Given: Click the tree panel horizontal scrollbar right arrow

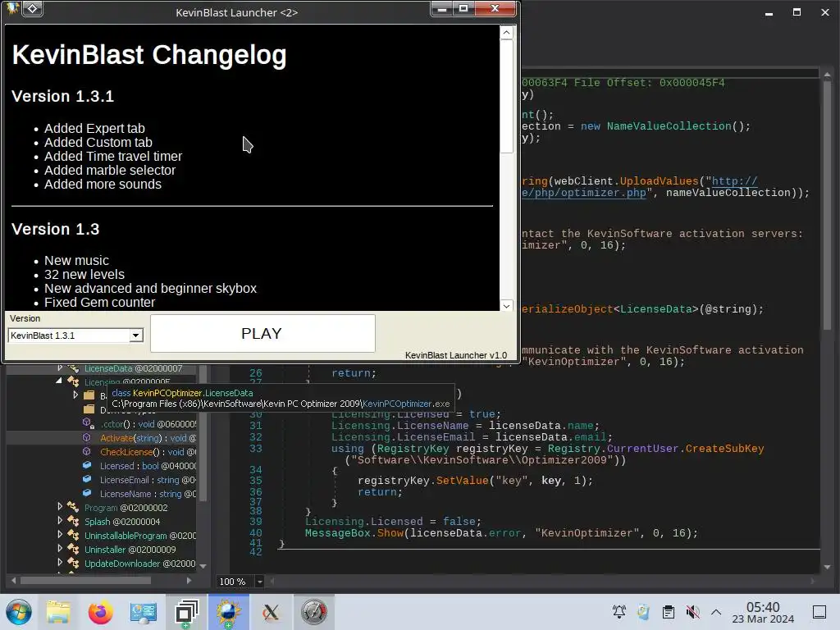Looking at the screenshot, I should point(189,580).
